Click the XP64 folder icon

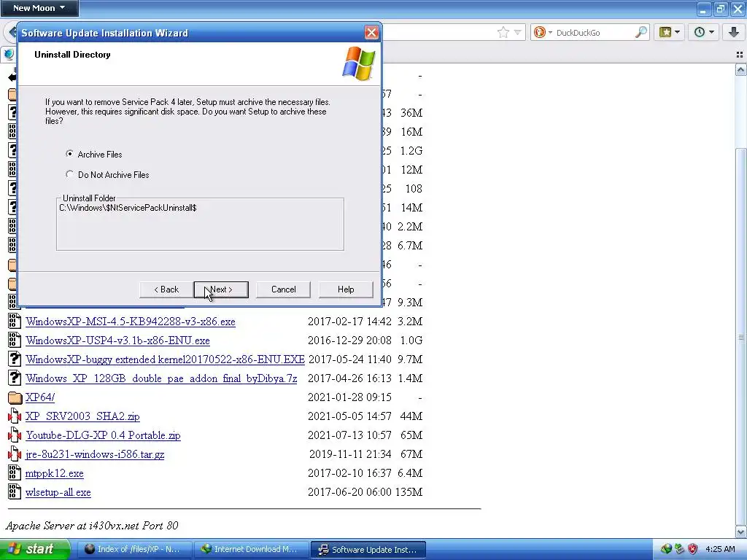point(15,397)
